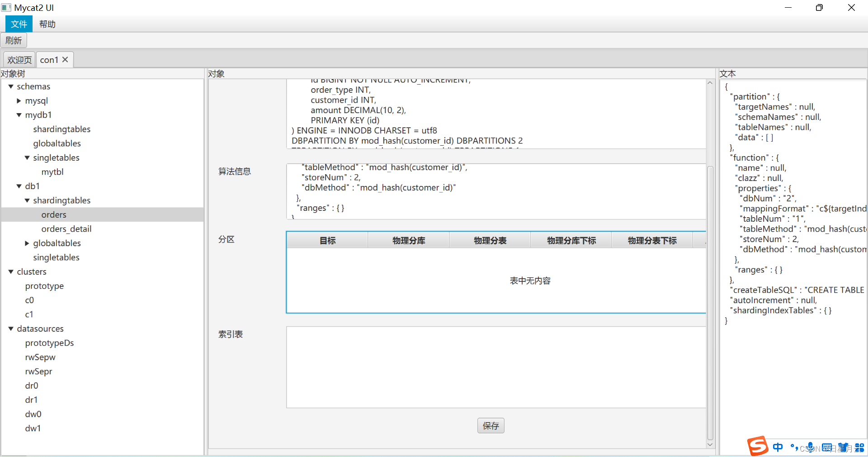
Task: Select the clusters root label
Action: (32, 272)
